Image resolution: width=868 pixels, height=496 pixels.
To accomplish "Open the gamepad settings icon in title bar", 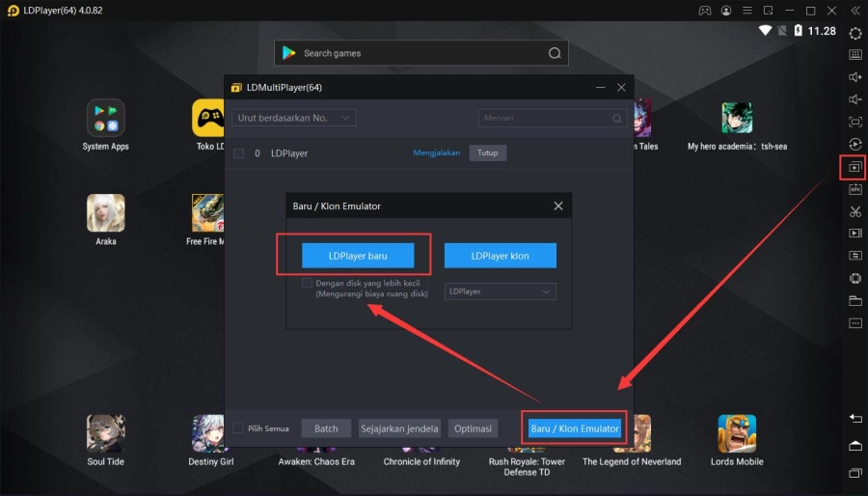I will [705, 11].
